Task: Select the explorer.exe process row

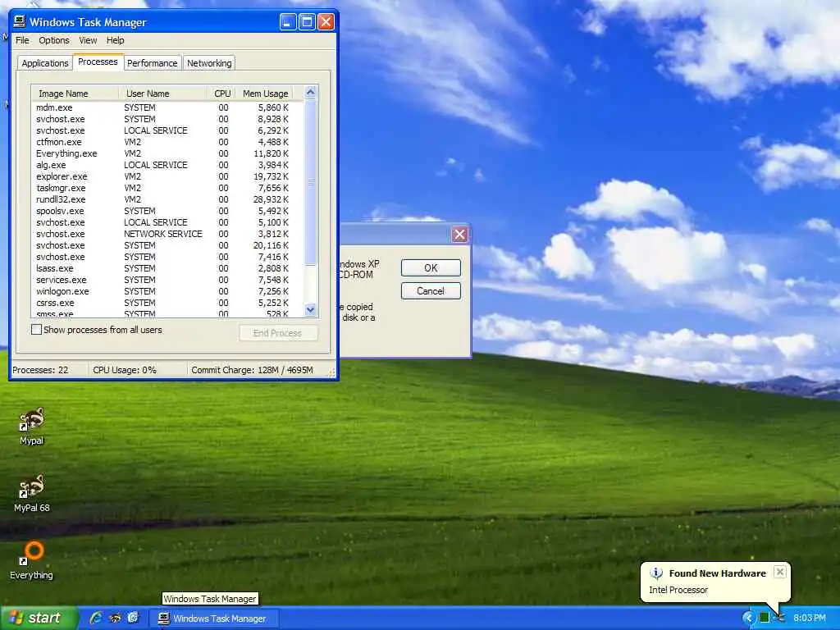Action: [167, 177]
